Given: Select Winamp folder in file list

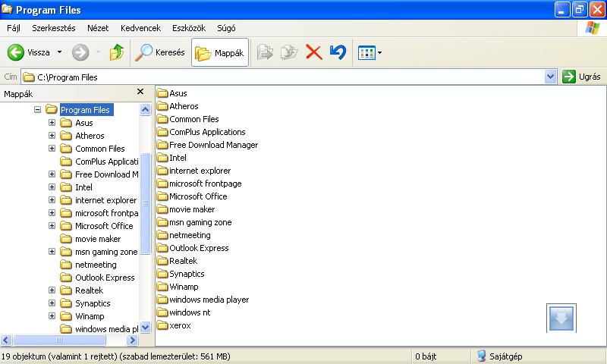Looking at the screenshot, I should click(178, 287).
